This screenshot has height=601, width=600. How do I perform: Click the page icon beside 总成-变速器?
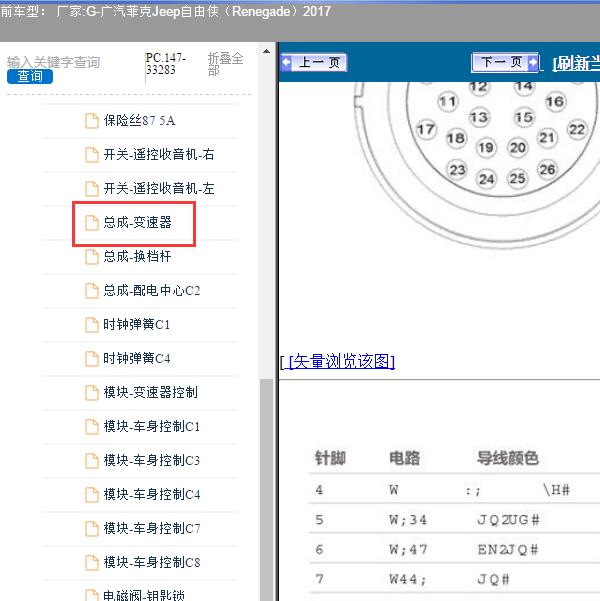pyautogui.click(x=91, y=223)
